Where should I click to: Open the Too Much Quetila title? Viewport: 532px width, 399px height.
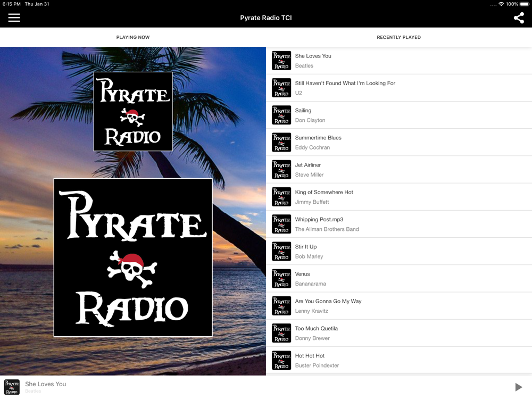316,328
